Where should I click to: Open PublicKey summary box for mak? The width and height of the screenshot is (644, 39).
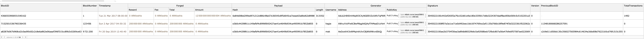[x=412, y=32]
